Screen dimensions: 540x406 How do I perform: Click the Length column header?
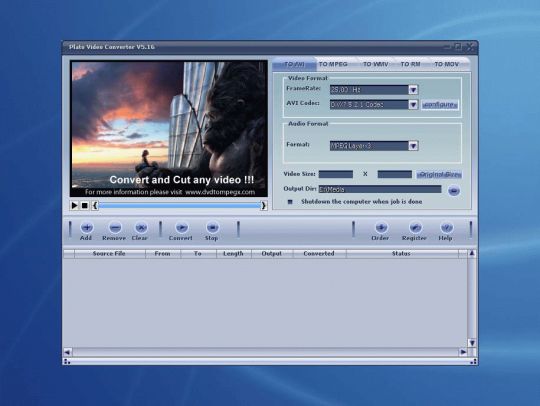click(x=234, y=254)
